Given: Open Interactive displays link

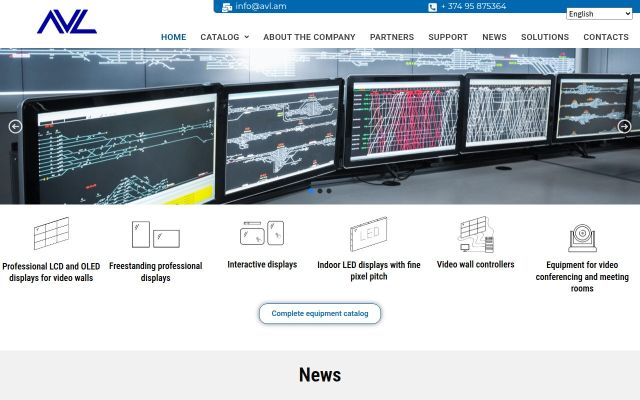Looking at the screenshot, I should click(x=262, y=264).
